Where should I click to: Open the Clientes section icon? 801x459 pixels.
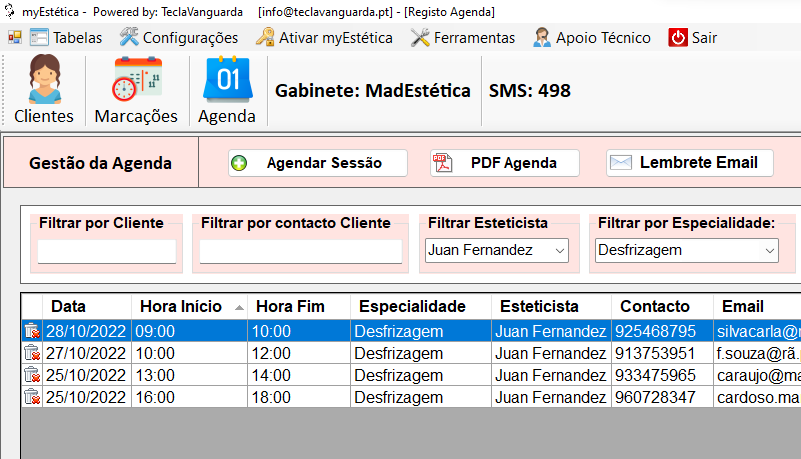[x=44, y=81]
